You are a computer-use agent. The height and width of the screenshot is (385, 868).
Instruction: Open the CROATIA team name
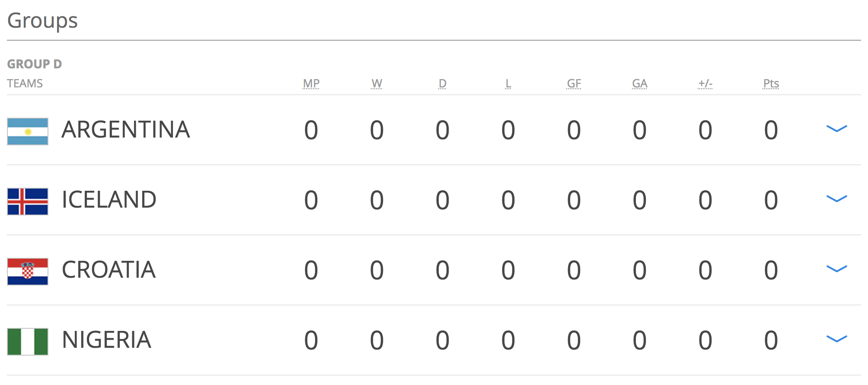click(108, 269)
